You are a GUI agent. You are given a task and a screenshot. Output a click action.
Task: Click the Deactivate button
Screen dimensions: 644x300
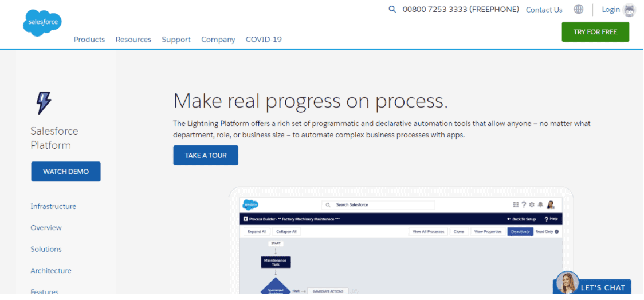520,231
